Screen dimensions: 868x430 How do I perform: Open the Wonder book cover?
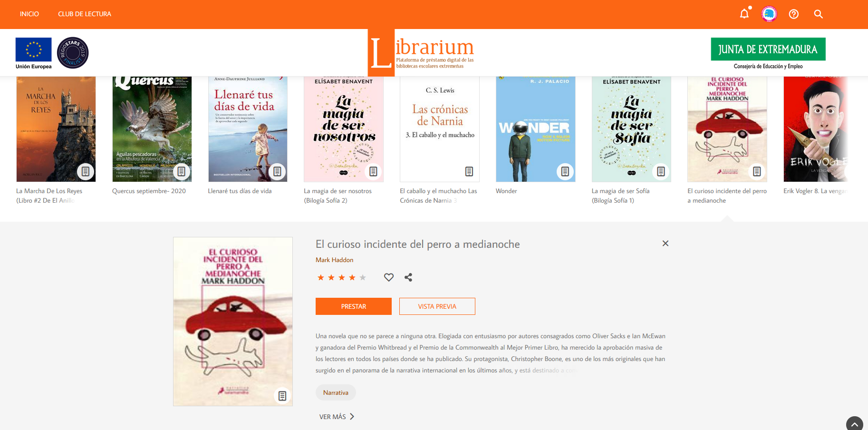point(536,129)
